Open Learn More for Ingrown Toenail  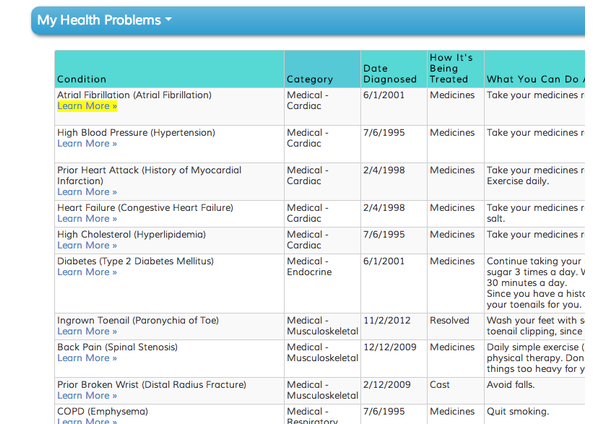87,331
